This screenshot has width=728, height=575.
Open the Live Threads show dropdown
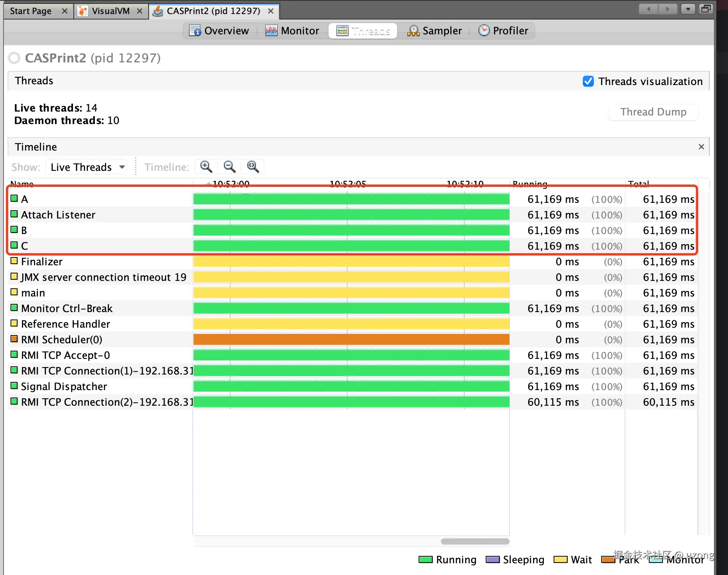[x=87, y=167]
